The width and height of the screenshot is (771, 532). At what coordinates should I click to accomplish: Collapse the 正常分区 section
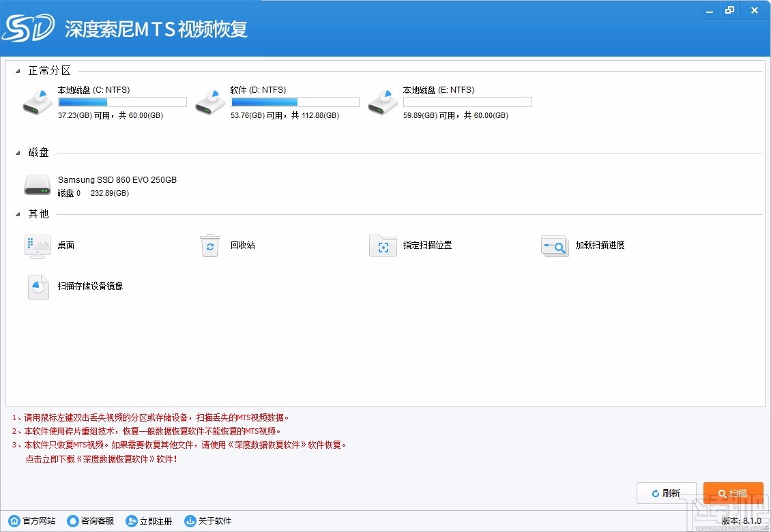pos(17,70)
